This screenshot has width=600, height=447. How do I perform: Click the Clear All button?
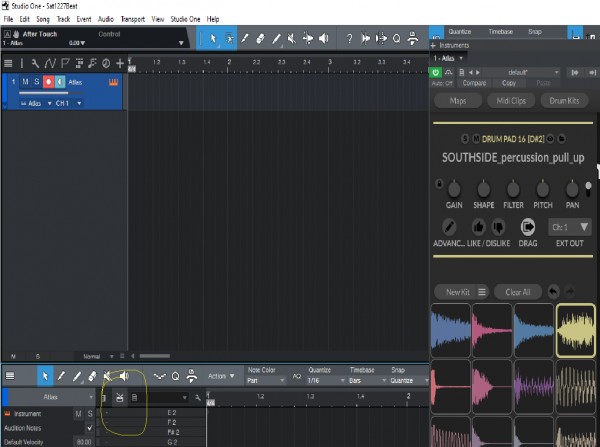pyautogui.click(x=518, y=292)
